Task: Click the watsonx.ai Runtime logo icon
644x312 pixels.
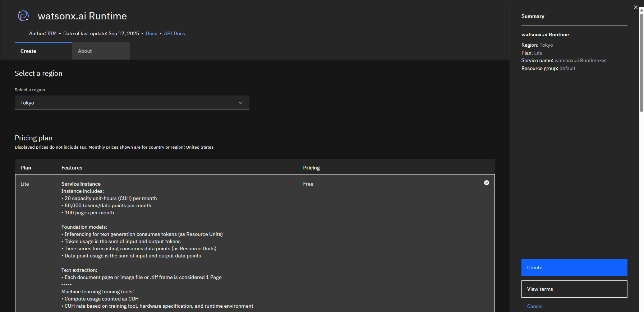Action: 23,16
